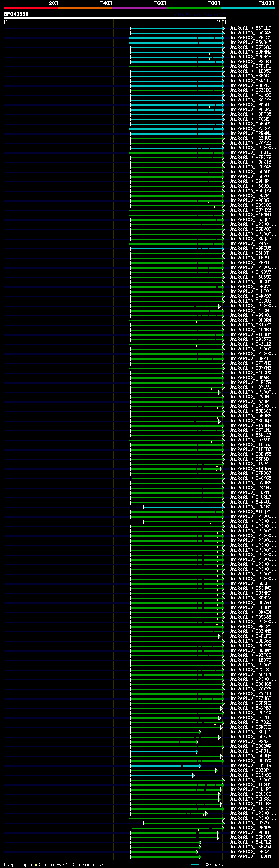
Task: Click the UniRef100_Q8WQJ1 label
Action: (250, 732)
